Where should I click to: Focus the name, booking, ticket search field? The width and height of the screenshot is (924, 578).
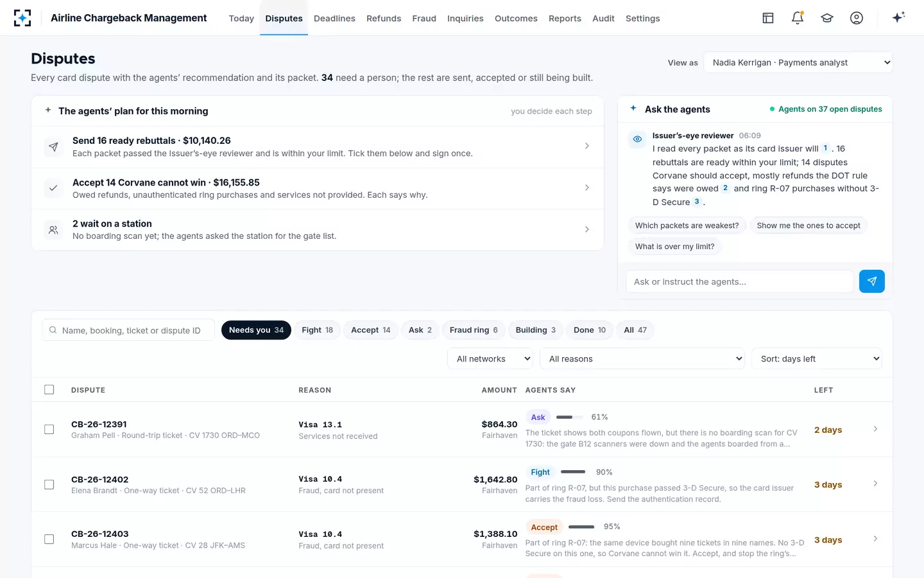[x=128, y=330]
